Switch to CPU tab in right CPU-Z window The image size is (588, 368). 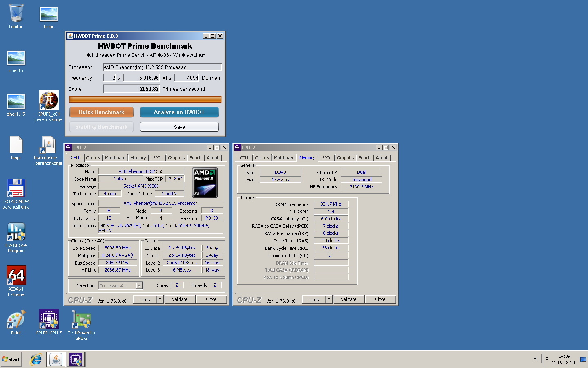[x=244, y=158]
